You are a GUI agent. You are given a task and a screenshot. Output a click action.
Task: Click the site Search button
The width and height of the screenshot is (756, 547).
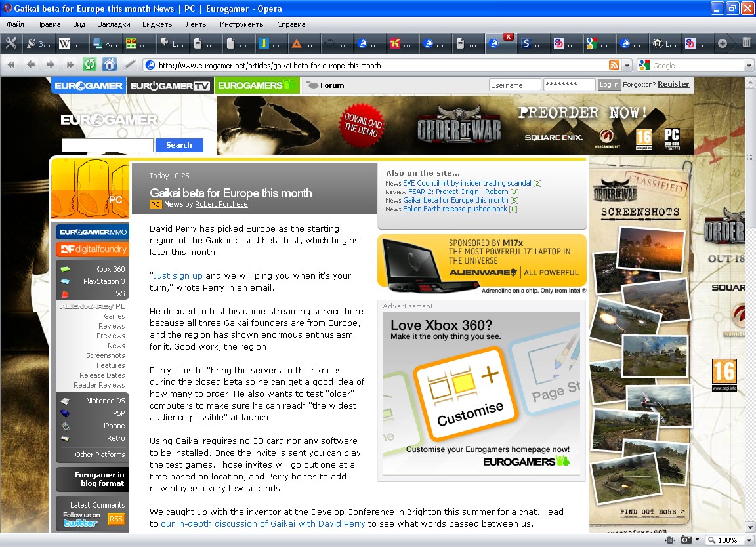pos(179,144)
